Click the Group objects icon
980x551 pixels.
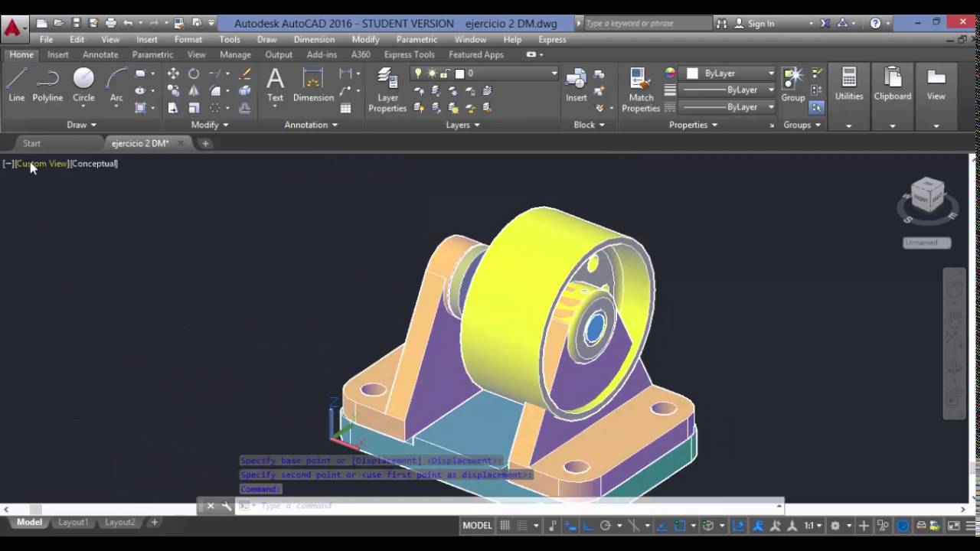[x=793, y=85]
